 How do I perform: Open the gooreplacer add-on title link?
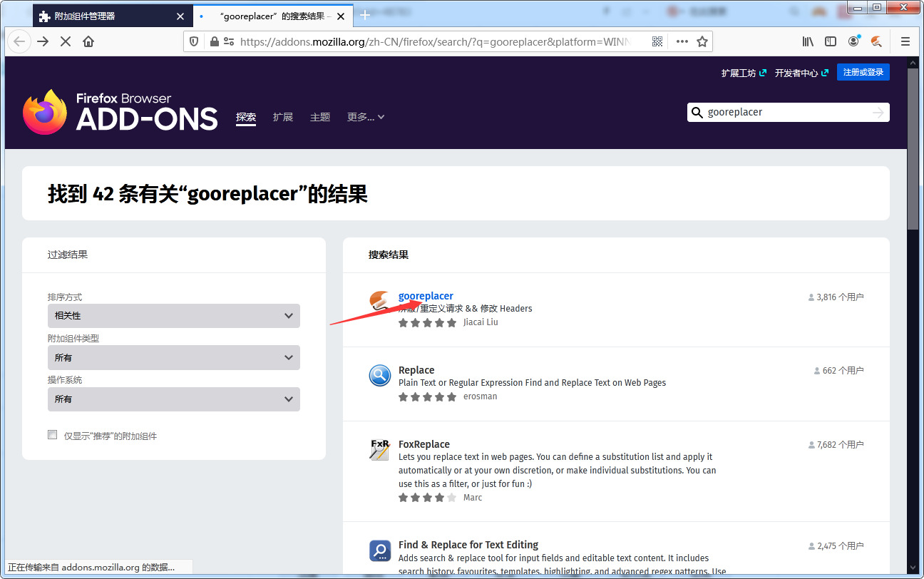pyautogui.click(x=426, y=296)
